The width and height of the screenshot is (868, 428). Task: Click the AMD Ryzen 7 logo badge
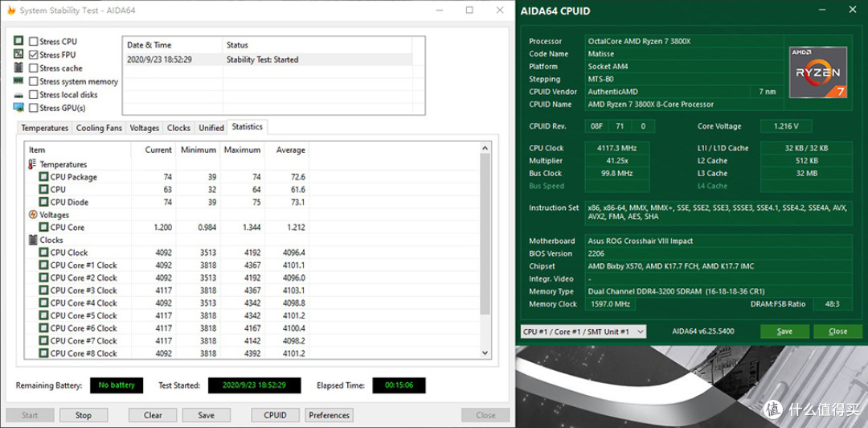[817, 72]
